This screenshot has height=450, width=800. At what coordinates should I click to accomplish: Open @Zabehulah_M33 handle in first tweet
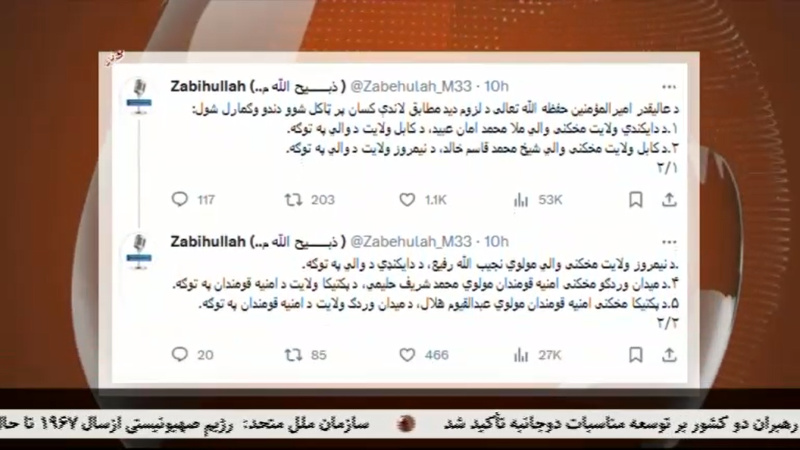[411, 86]
